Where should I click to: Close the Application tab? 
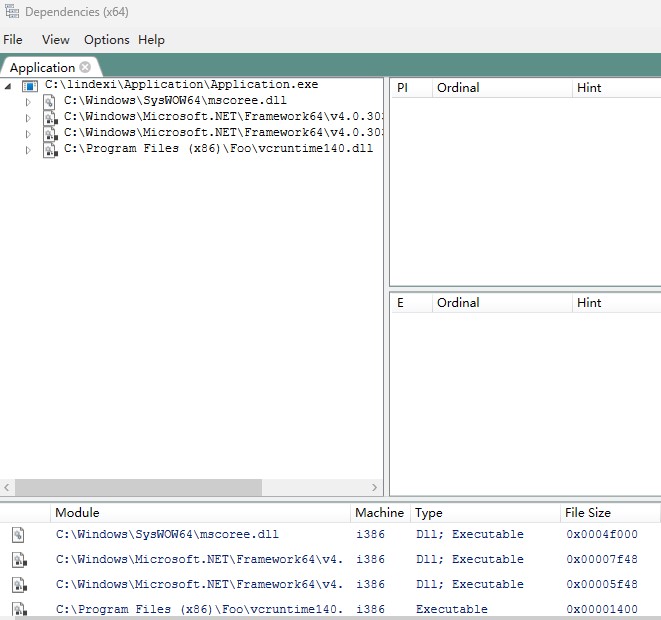click(x=85, y=67)
